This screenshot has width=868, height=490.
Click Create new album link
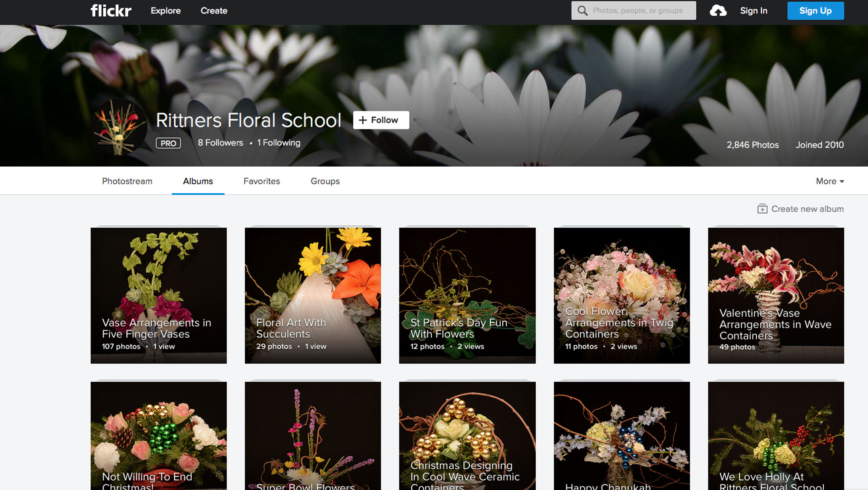click(807, 209)
